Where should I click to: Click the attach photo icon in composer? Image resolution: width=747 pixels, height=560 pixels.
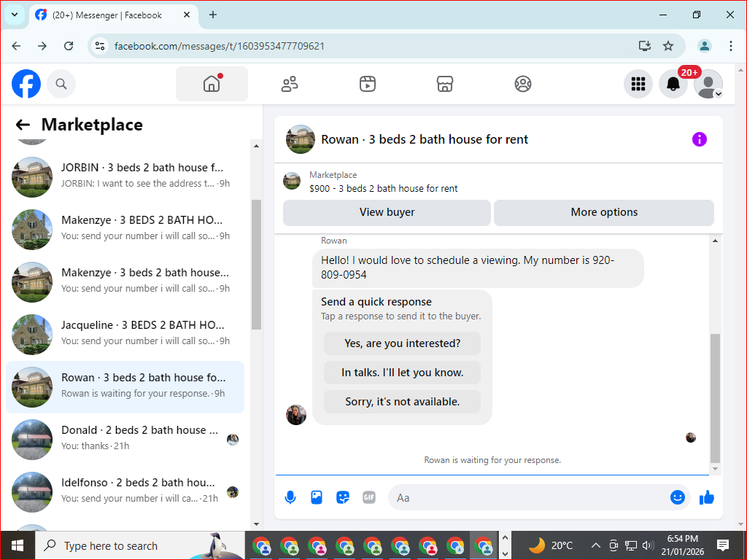[x=317, y=497]
